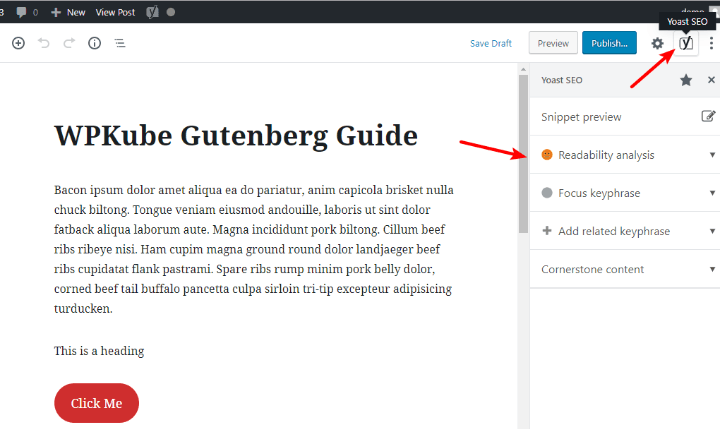Click into the Bacon ipsum paragraph block
This screenshot has height=429, width=720.
pyautogui.click(x=254, y=249)
